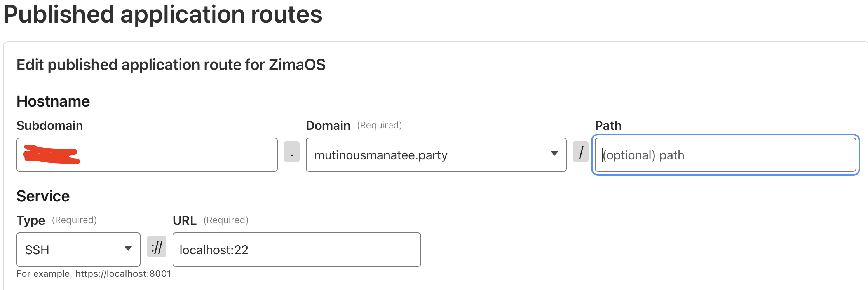Click the Path field label

point(608,126)
